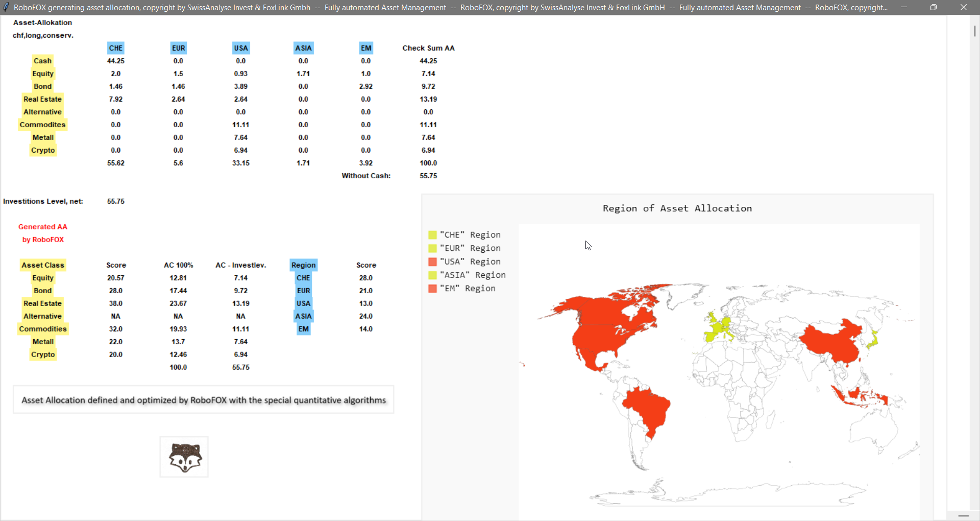Click the 44.25 Cash value under CHE
The height and width of the screenshot is (521, 980).
coord(116,61)
